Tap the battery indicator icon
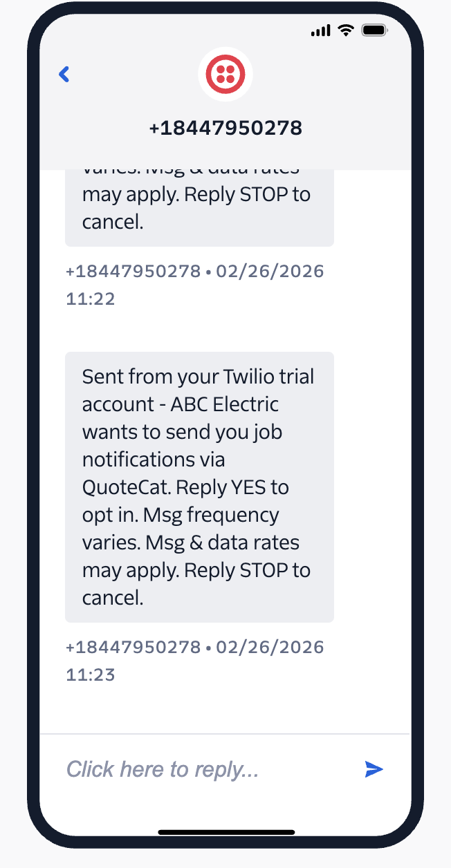Viewport: 451px width, 868px height. click(x=374, y=30)
